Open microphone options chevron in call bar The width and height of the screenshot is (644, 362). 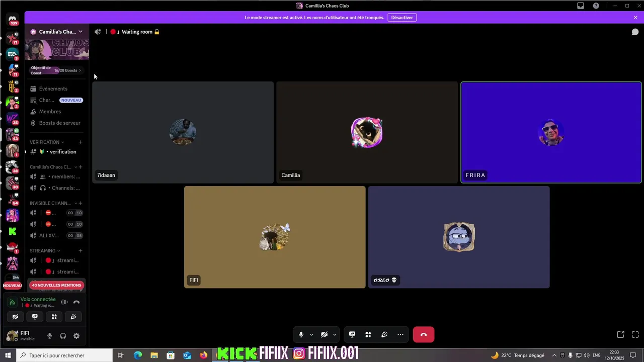(311, 334)
